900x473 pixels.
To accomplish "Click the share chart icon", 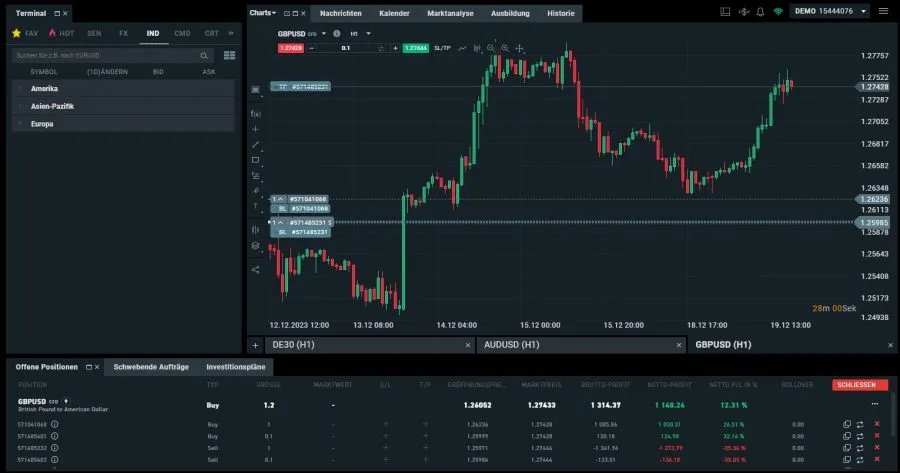I will coord(255,268).
